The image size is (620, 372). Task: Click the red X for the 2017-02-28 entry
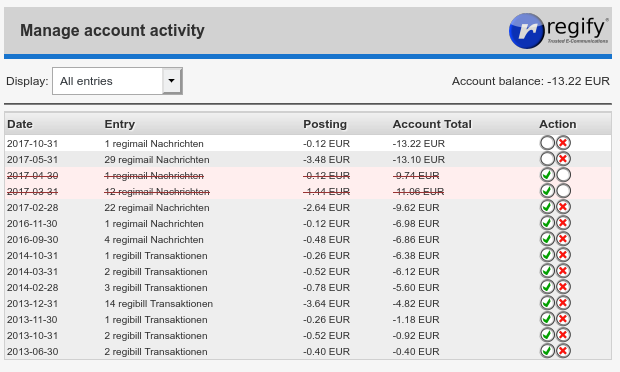coord(563,207)
